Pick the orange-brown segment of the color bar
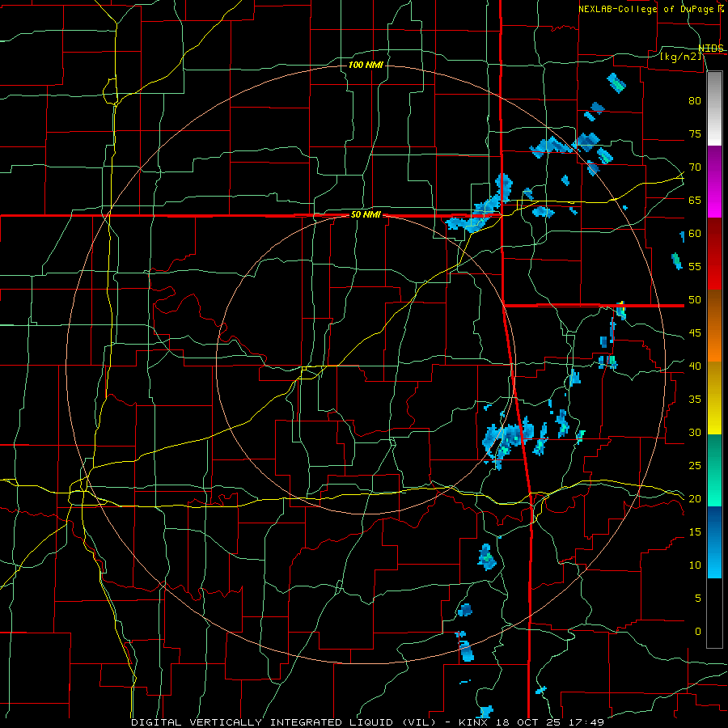 (714, 326)
